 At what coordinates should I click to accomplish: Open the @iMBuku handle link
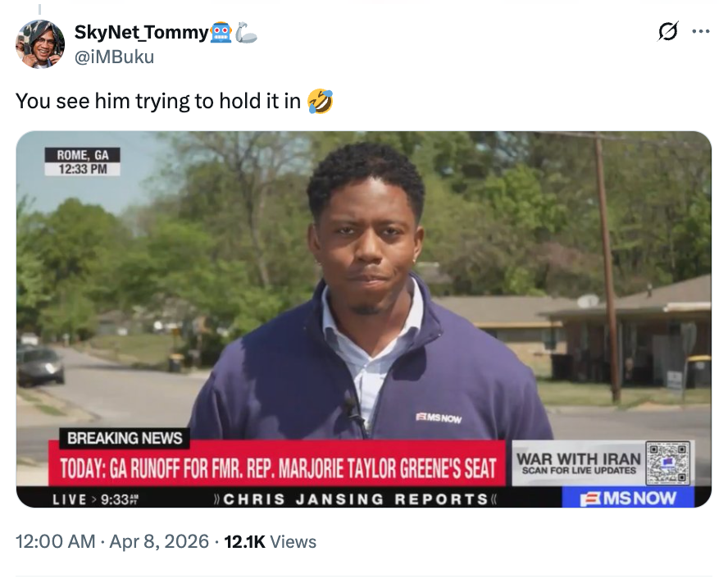coord(114,56)
